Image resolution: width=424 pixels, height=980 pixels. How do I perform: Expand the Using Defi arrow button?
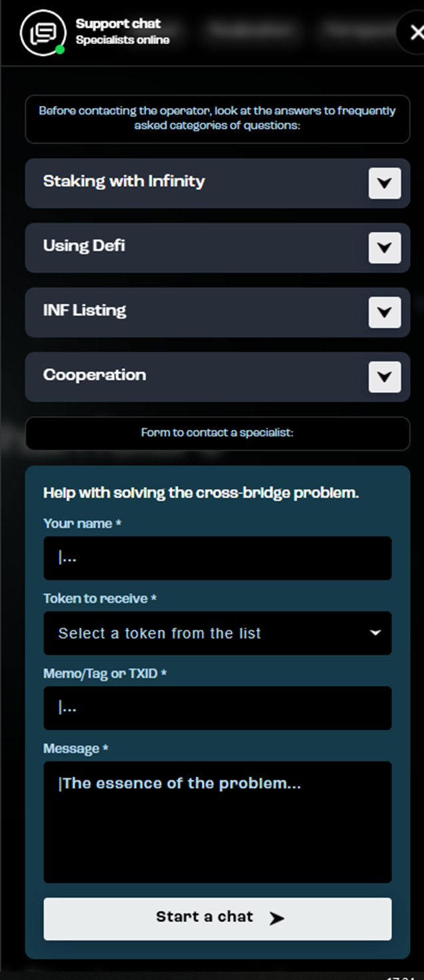coord(385,248)
